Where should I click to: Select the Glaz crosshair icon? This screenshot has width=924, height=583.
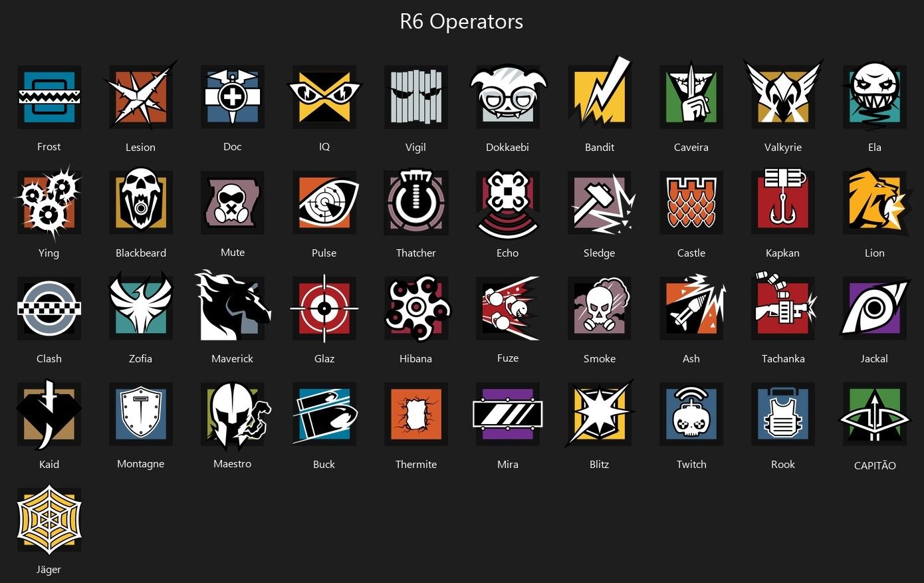point(324,308)
